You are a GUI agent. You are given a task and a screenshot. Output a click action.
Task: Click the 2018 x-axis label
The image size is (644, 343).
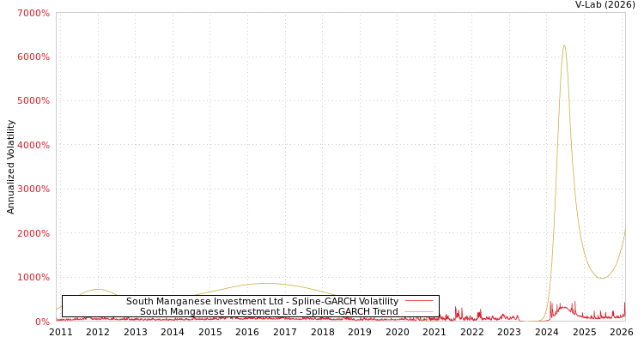(322, 332)
